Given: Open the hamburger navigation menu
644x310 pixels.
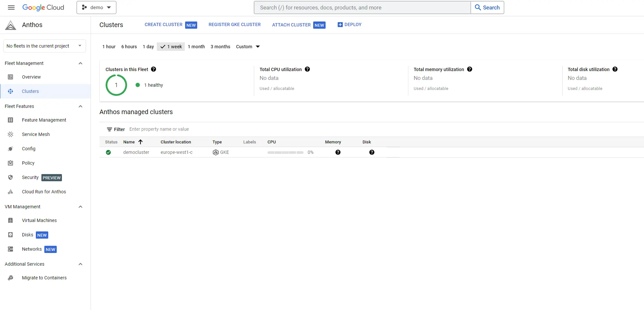Looking at the screenshot, I should pos(11,7).
